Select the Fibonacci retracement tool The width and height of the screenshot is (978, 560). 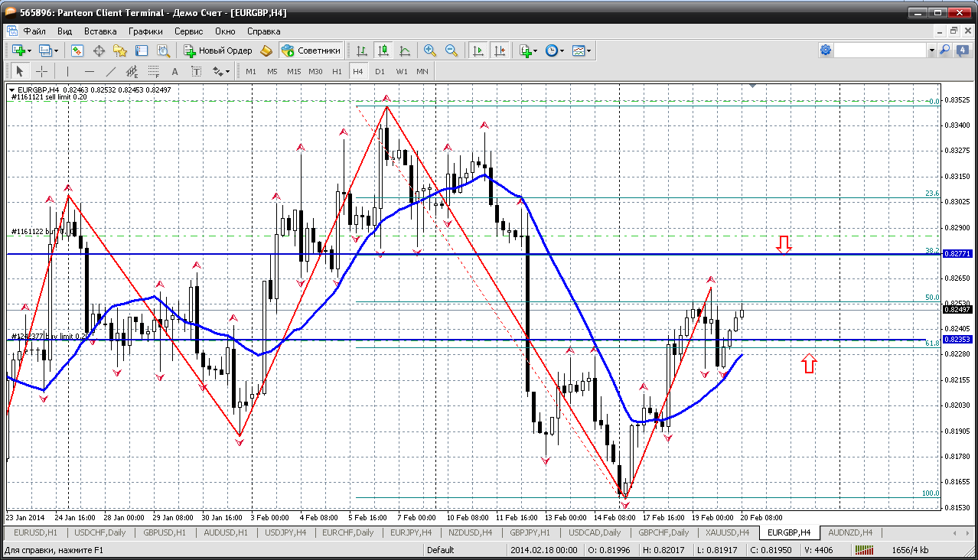[153, 71]
